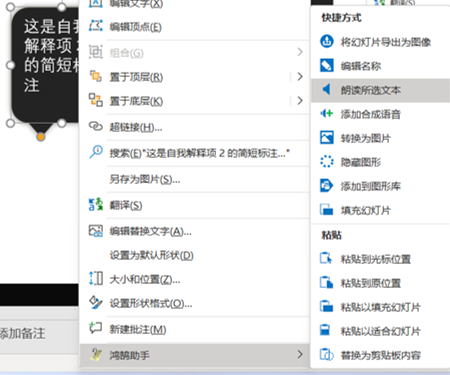Open 大小和位置(Z)... menu entry
This screenshot has height=375, width=450.
click(x=194, y=279)
